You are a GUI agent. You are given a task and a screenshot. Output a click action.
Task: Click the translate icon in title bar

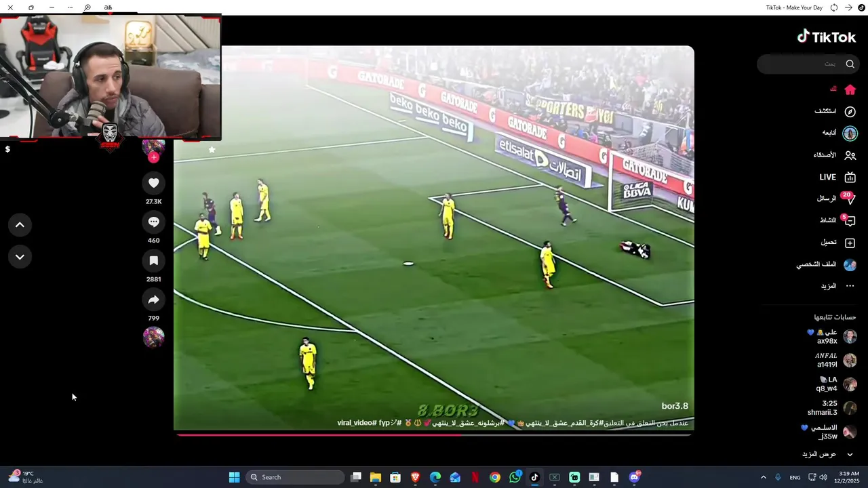pos(108,7)
